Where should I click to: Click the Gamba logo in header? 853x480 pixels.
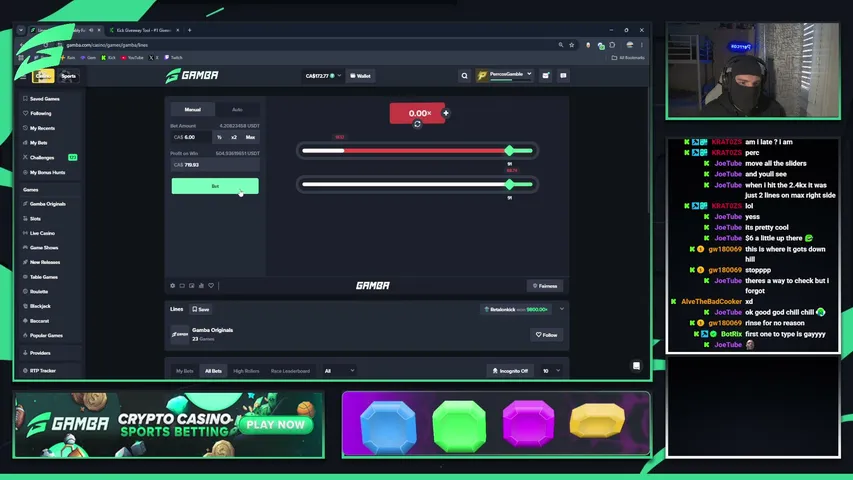[192, 76]
